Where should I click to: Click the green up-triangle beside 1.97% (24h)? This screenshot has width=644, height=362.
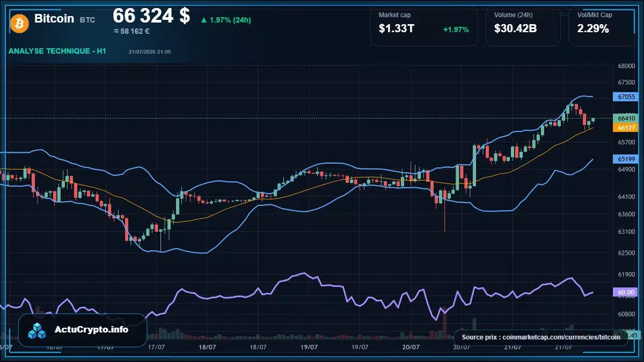[x=203, y=20]
